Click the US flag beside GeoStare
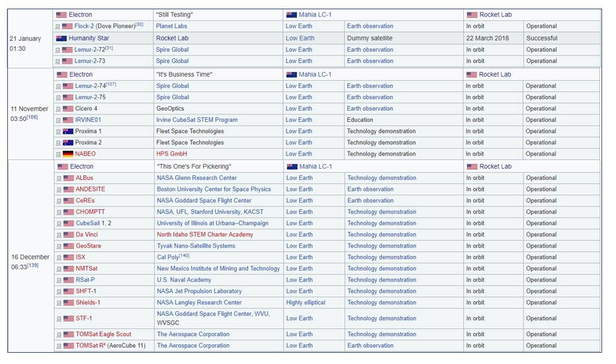Viewport: 616px width, 364px height. (69, 246)
